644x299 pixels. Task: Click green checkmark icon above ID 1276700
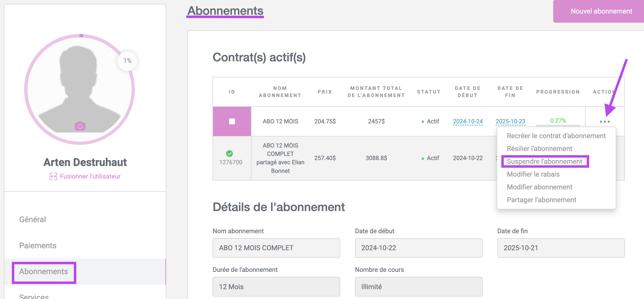point(229,153)
